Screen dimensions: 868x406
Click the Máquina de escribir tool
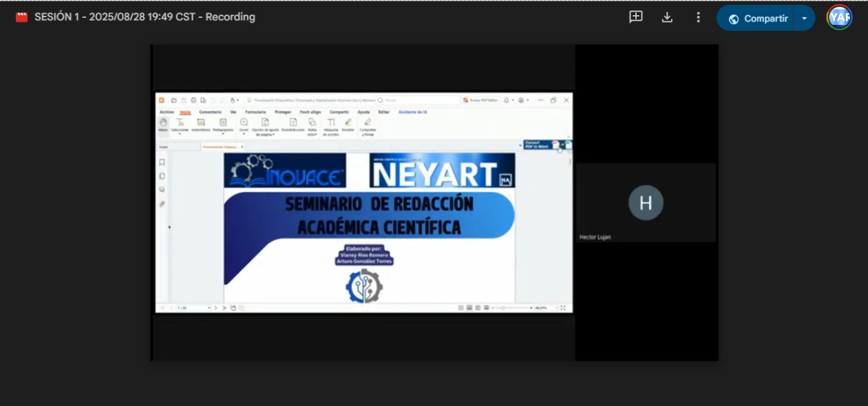tap(331, 125)
